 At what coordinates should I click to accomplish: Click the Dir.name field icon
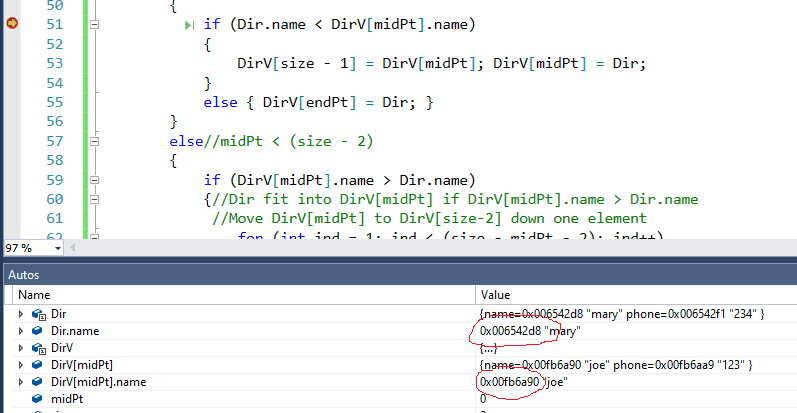[x=39, y=330]
